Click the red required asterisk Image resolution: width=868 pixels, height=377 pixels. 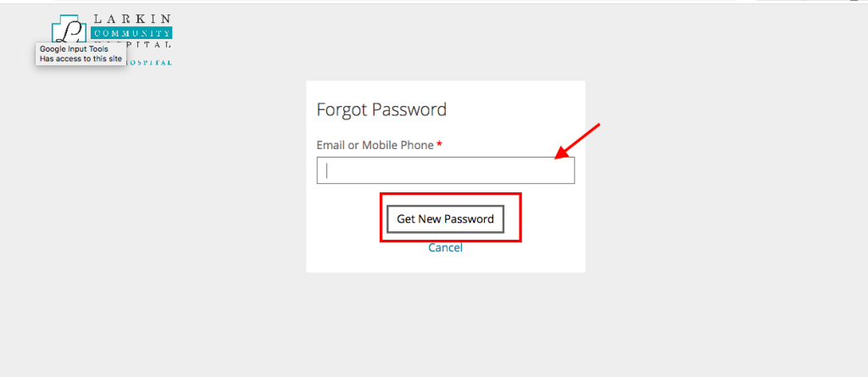440,144
